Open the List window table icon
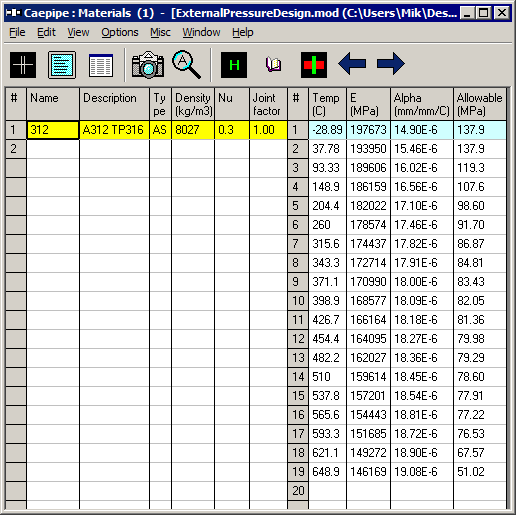The image size is (516, 515). (101, 65)
